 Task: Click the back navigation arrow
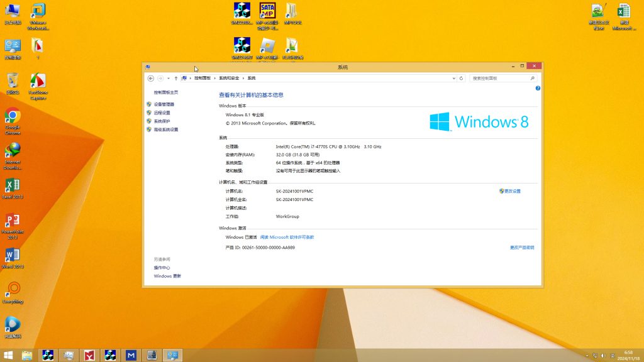click(x=151, y=79)
